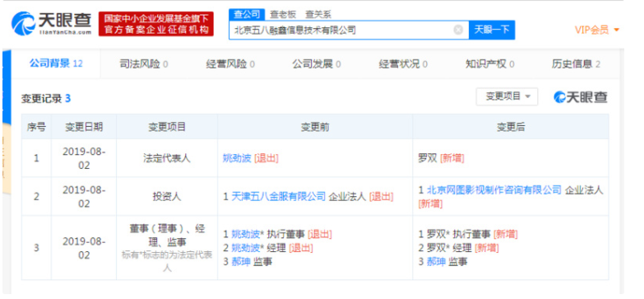Open 姚劲波 执行董事 link in 变更前
The width and height of the screenshot is (644, 299).
pos(246,235)
